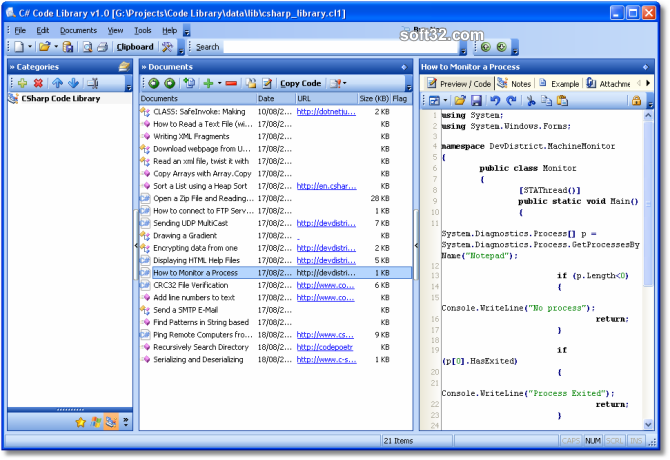This screenshot has width=670, height=460.
Task: Undo the last edit in code editor
Action: (x=495, y=101)
